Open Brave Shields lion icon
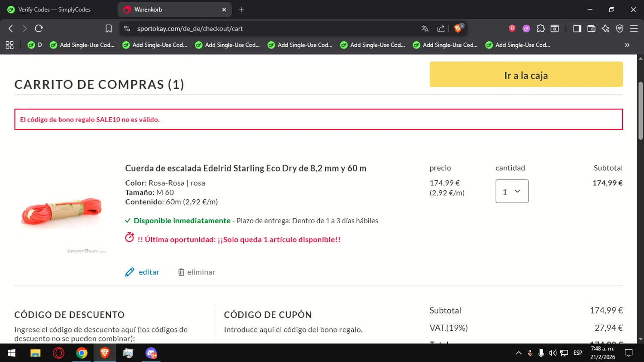Viewport: 644px width, 362px height. 458,28
